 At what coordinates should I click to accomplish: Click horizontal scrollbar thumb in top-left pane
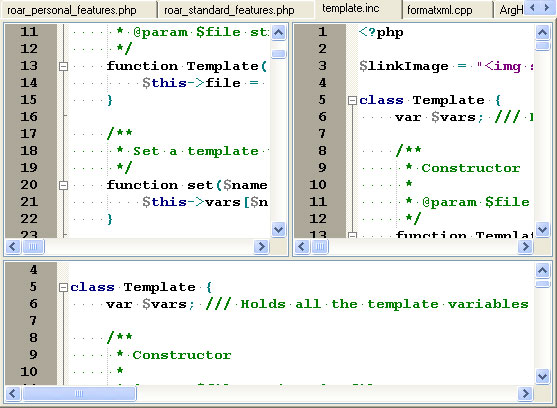click(x=33, y=246)
